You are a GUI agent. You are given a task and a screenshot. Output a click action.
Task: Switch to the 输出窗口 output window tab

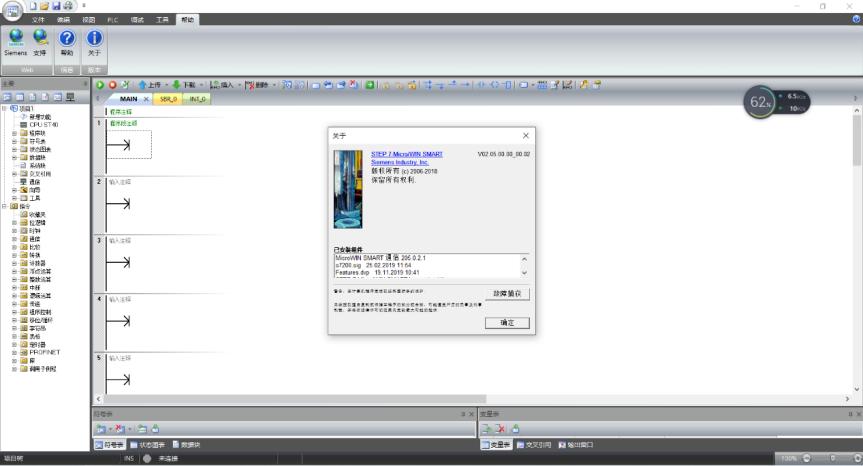click(576, 445)
